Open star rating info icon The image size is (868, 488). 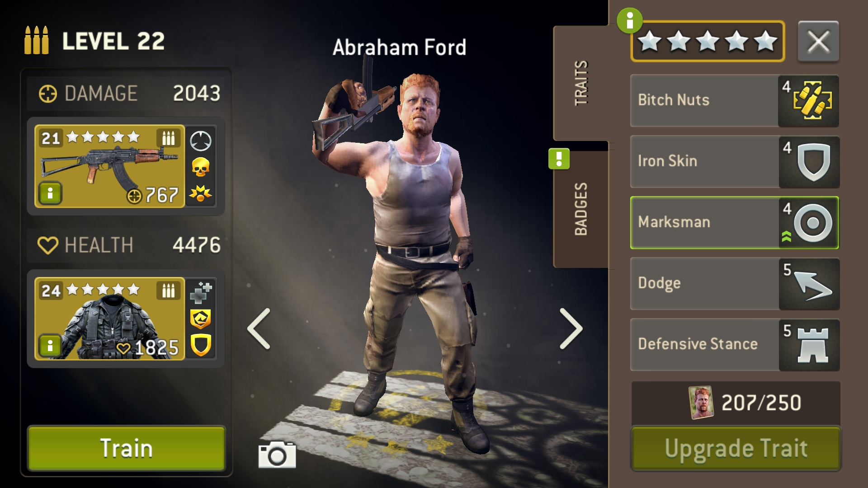[x=629, y=20]
